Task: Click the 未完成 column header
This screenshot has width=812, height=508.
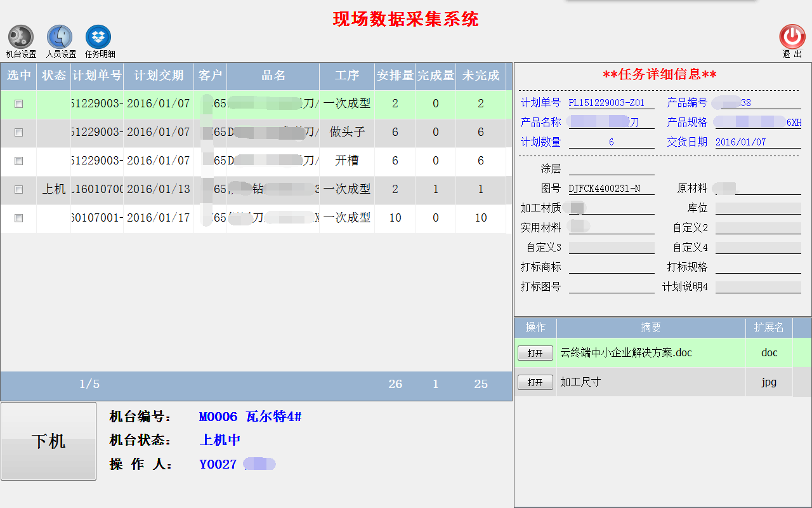Action: click(481, 76)
